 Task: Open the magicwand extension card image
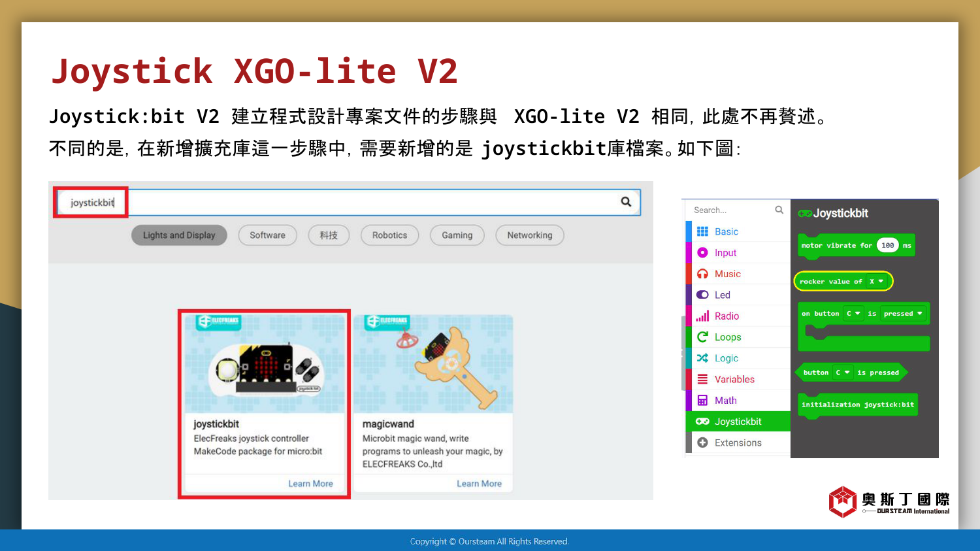pos(433,363)
